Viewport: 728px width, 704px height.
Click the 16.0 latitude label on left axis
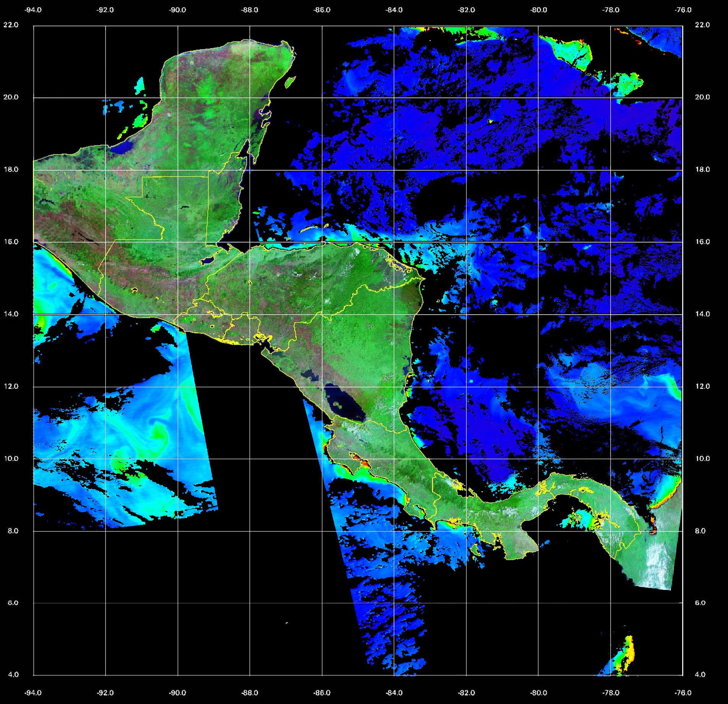point(11,242)
